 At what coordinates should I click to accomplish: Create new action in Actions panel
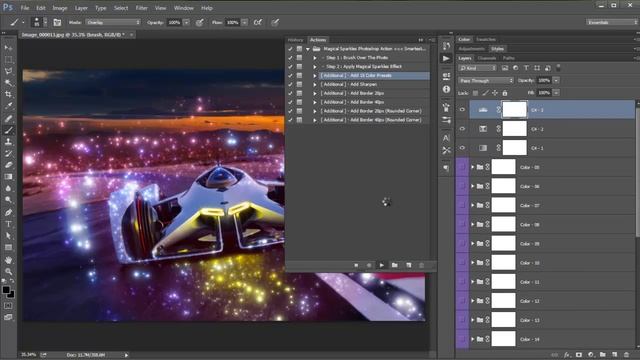[409, 265]
